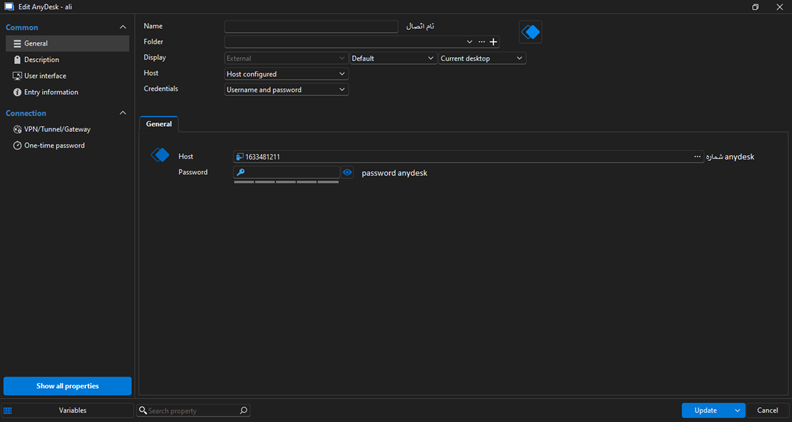792x422 pixels.
Task: Close the Edit AnyDesk dialog
Action: point(779,7)
